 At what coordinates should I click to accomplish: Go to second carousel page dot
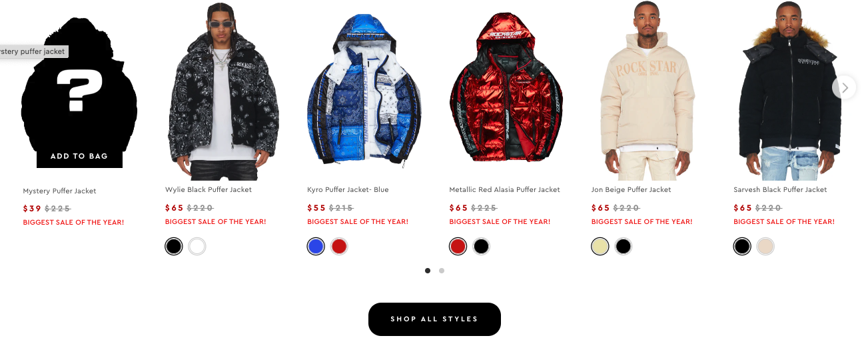(x=442, y=271)
